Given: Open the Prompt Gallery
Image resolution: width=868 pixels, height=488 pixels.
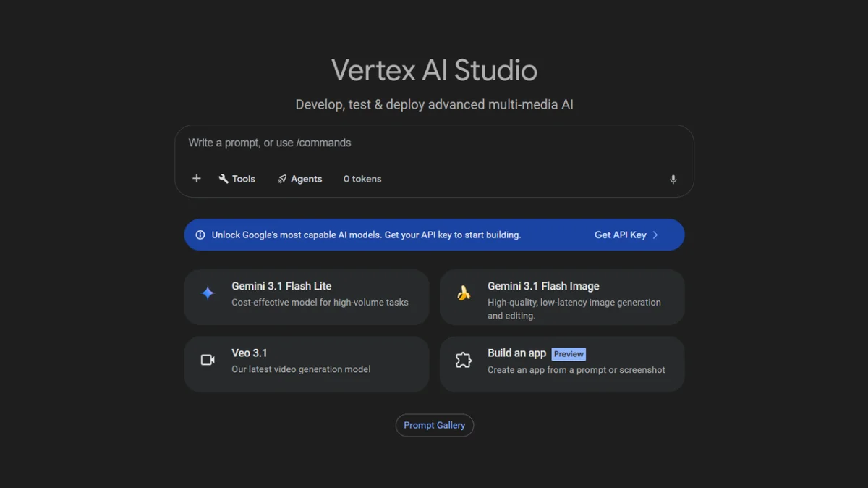Looking at the screenshot, I should click(x=434, y=425).
